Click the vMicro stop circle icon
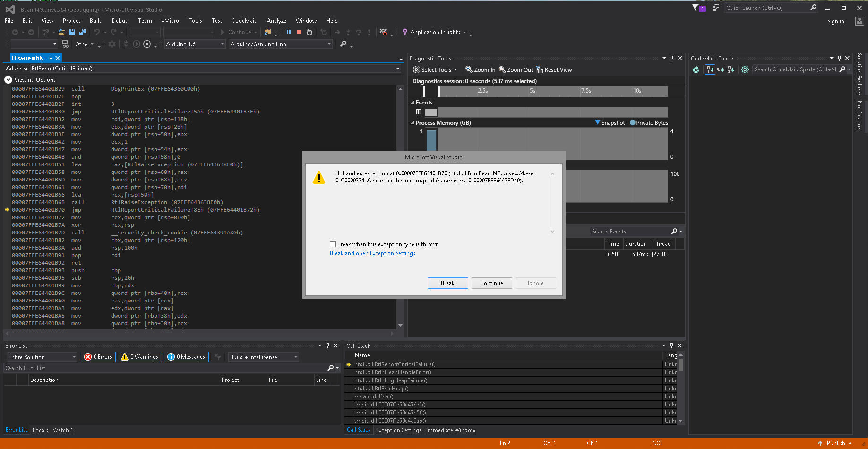868x449 pixels. tap(147, 44)
